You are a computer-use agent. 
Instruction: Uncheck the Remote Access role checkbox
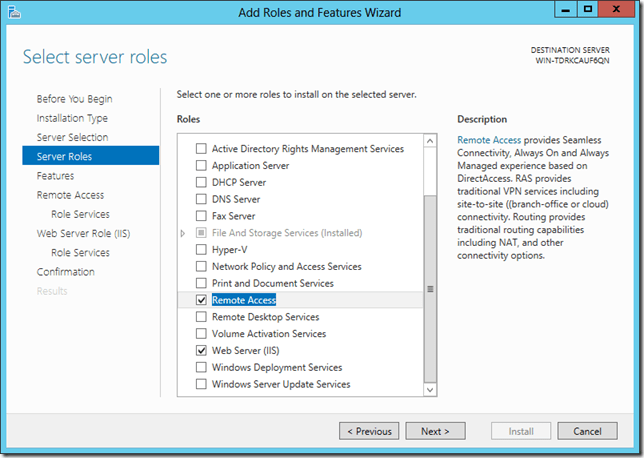pyautogui.click(x=201, y=300)
